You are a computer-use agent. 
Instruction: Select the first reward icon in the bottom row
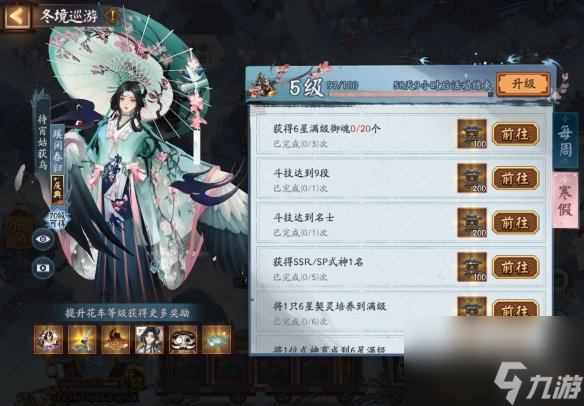click(x=48, y=339)
